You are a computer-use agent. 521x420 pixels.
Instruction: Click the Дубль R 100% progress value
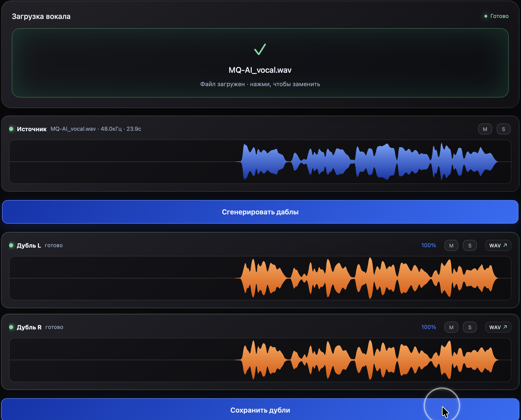(x=428, y=327)
